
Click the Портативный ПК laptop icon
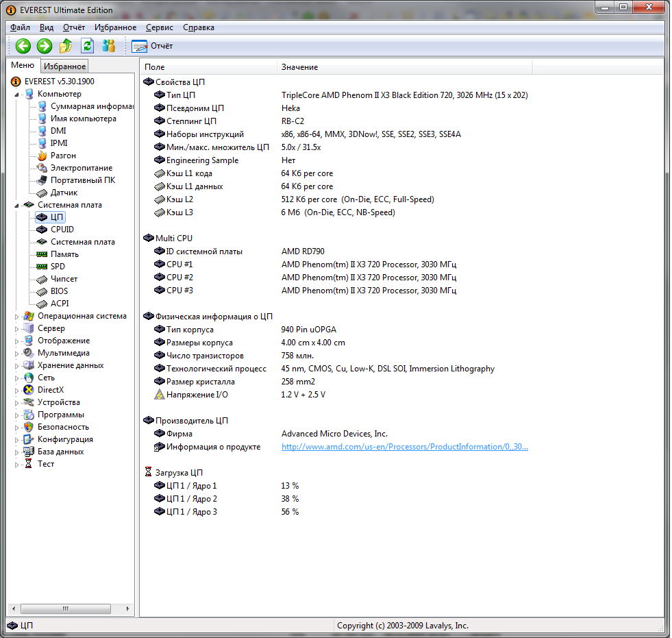[42, 180]
